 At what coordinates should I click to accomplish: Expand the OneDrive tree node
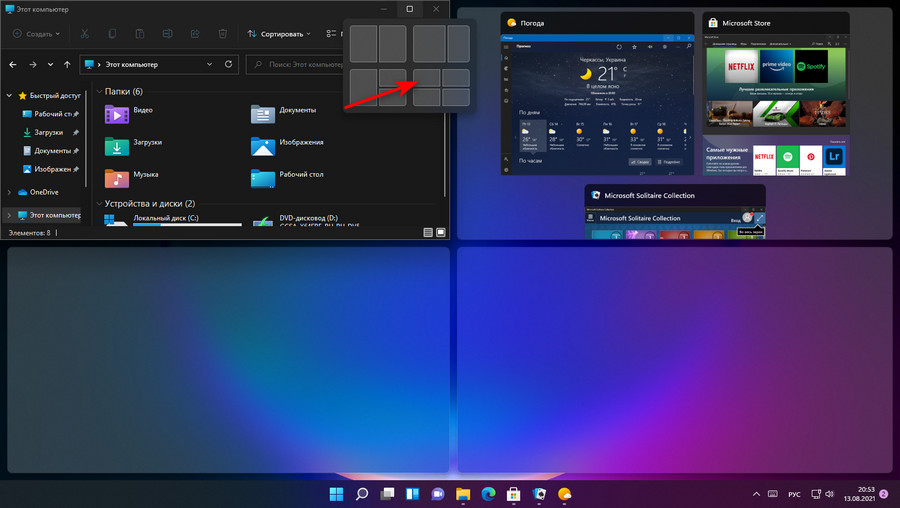pyautogui.click(x=9, y=192)
